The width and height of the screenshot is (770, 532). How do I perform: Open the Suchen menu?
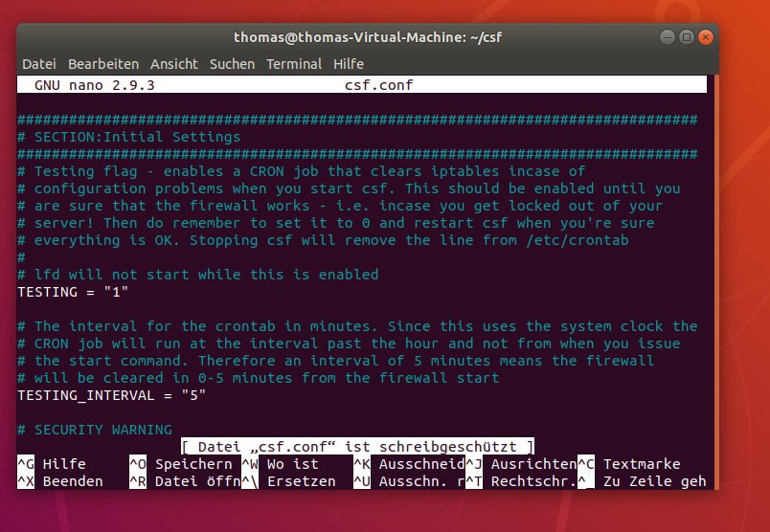pyautogui.click(x=232, y=64)
